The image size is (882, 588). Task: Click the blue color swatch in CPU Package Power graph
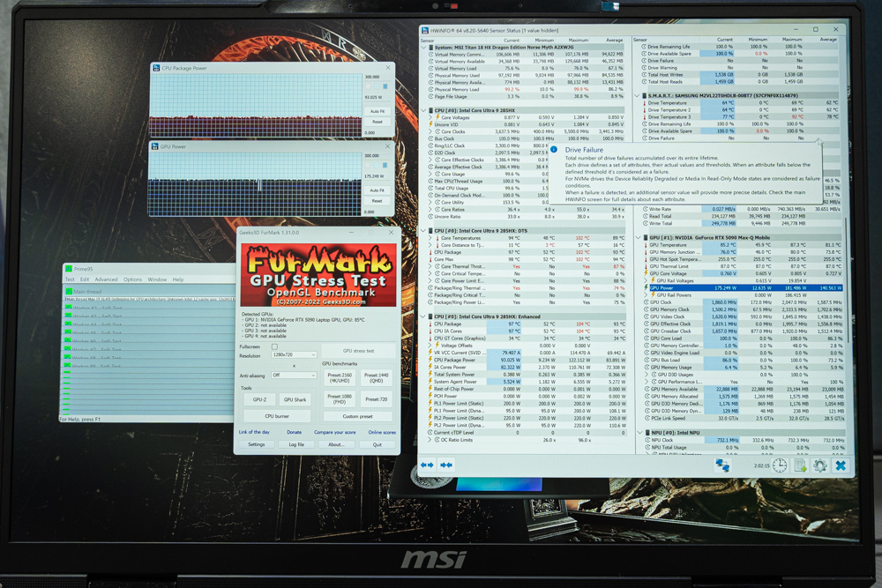coord(385,86)
